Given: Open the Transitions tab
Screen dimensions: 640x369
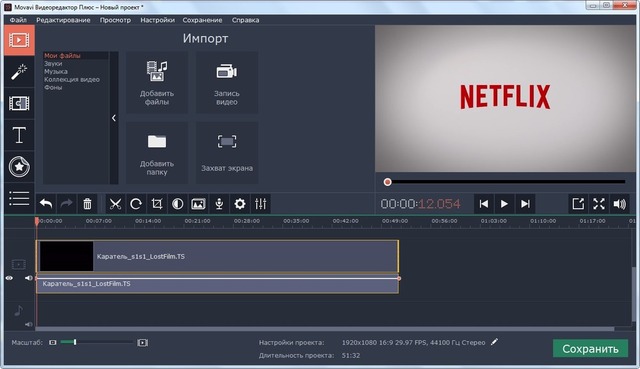Looking at the screenshot, I should (x=19, y=103).
